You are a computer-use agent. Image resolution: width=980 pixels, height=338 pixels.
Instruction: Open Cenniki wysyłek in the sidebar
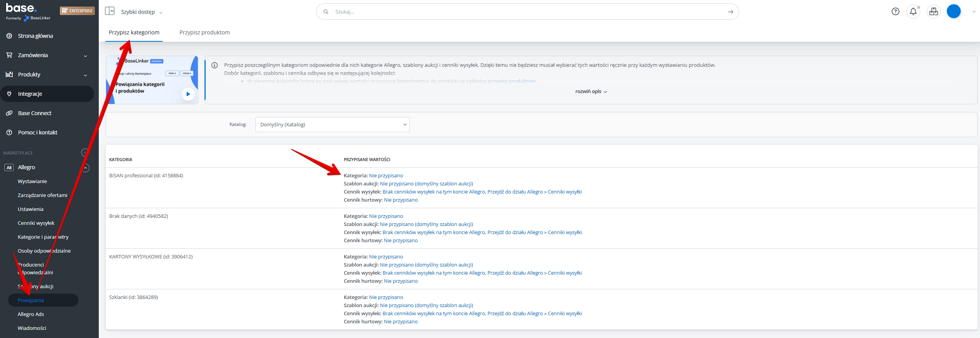[x=36, y=223]
